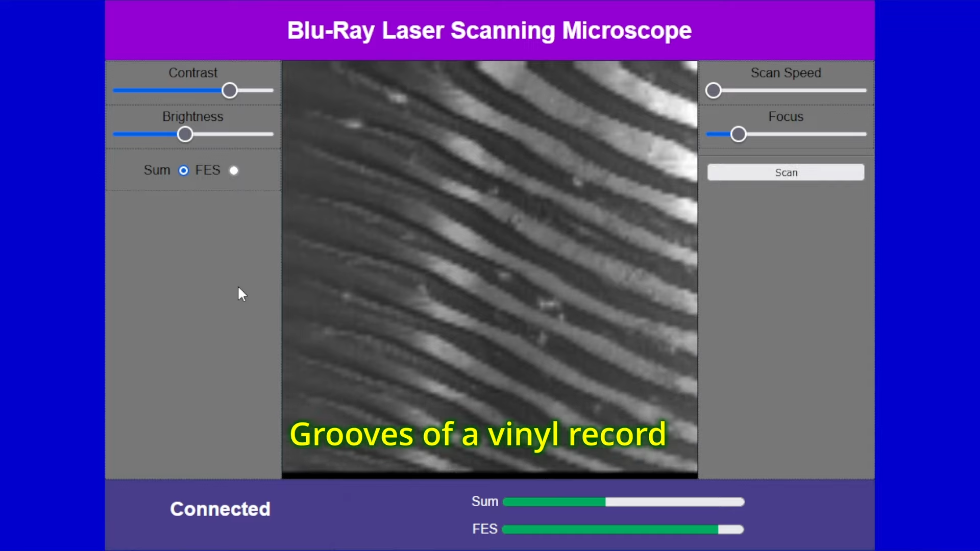Select the FES radio button
Screen dimensions: 980x551
[x=234, y=170]
